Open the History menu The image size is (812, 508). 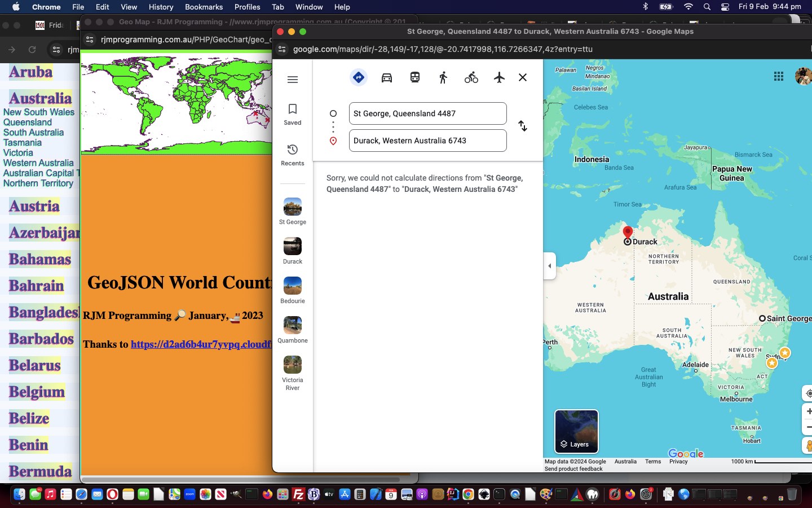161,7
